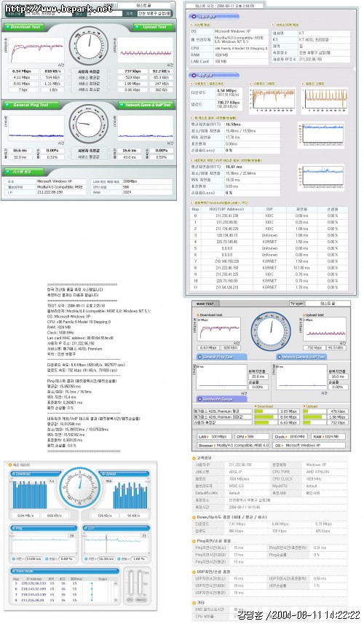Click the 211.222.86.150 IP field in green panel
The width and height of the screenshot is (364, 624).
point(61,192)
